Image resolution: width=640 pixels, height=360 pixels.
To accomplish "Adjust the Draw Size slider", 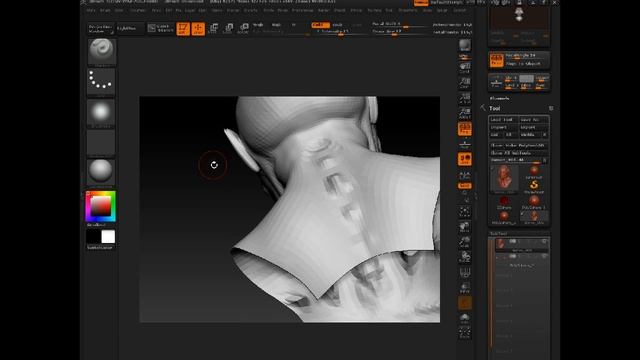I will tap(400, 32).
